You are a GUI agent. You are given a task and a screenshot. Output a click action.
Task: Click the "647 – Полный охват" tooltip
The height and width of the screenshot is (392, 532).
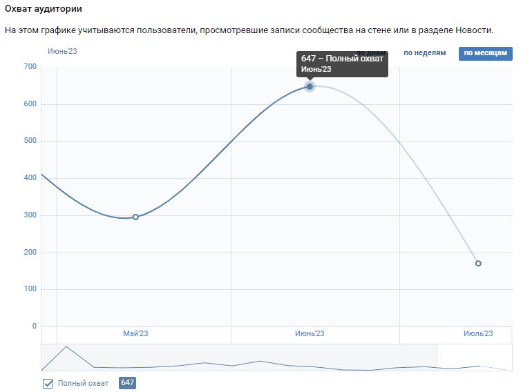[341, 63]
